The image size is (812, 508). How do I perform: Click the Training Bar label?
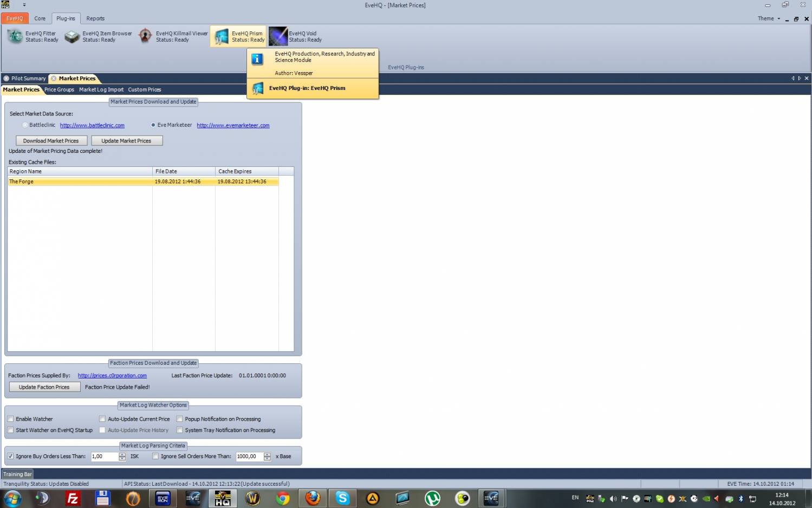(x=17, y=474)
